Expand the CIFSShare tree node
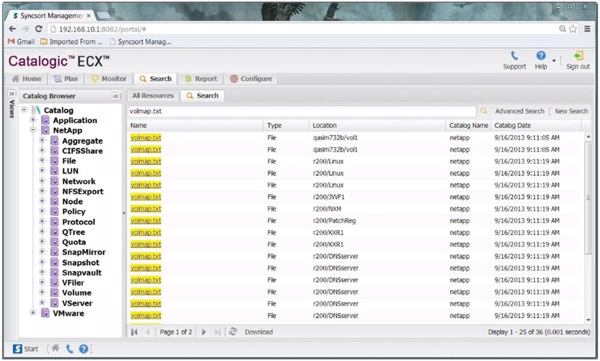Viewport: 600px width, 361px height. pos(42,150)
